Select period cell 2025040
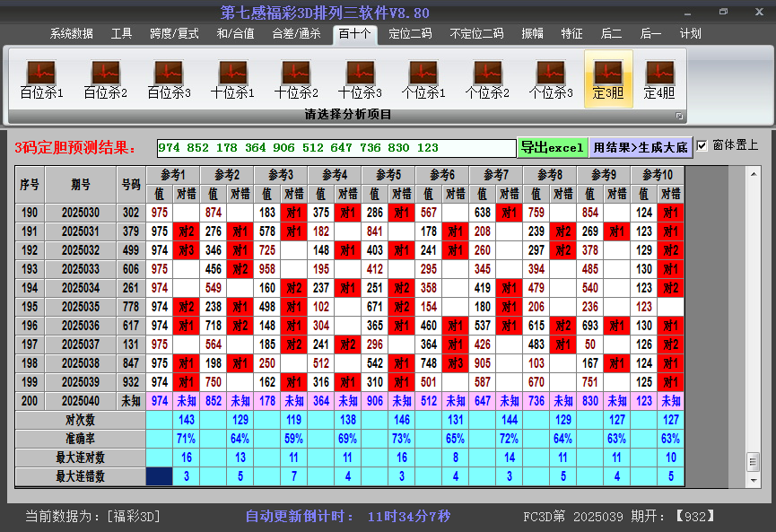 tap(81, 401)
